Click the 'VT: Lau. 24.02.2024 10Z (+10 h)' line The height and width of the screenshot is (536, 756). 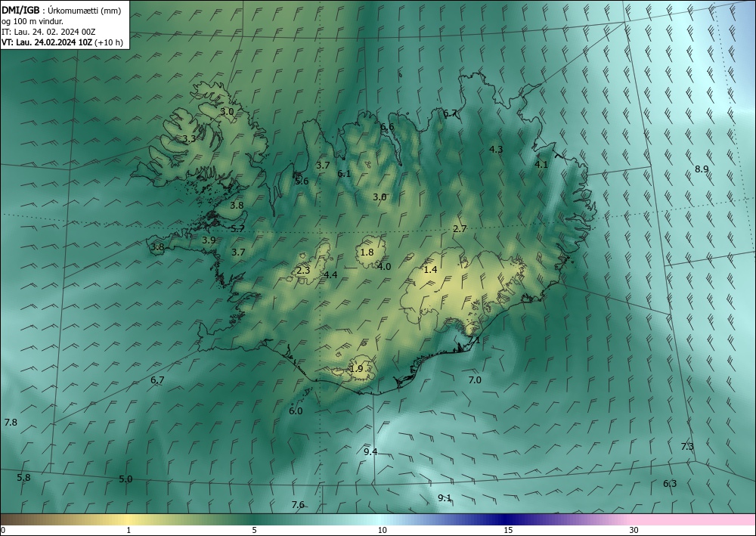[62, 42]
